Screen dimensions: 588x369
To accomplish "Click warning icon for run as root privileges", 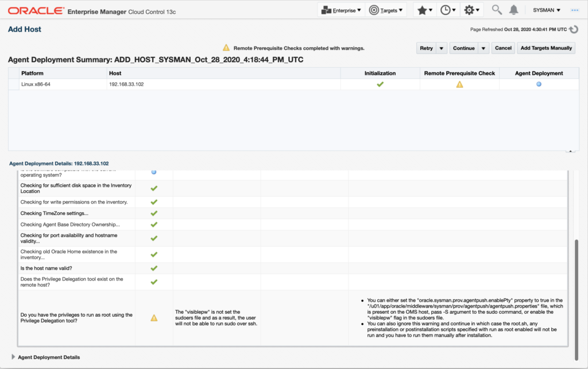I will [x=154, y=318].
